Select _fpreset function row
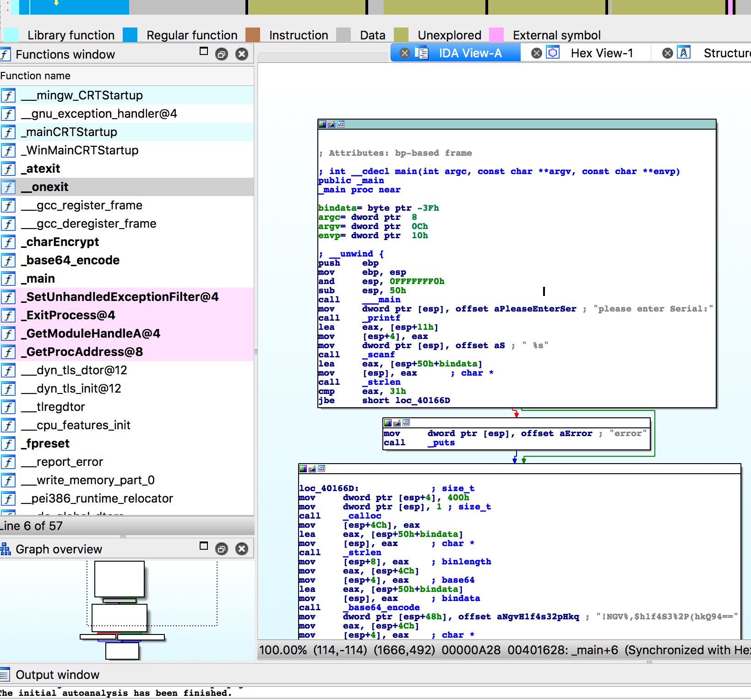751x700 pixels. [127, 443]
